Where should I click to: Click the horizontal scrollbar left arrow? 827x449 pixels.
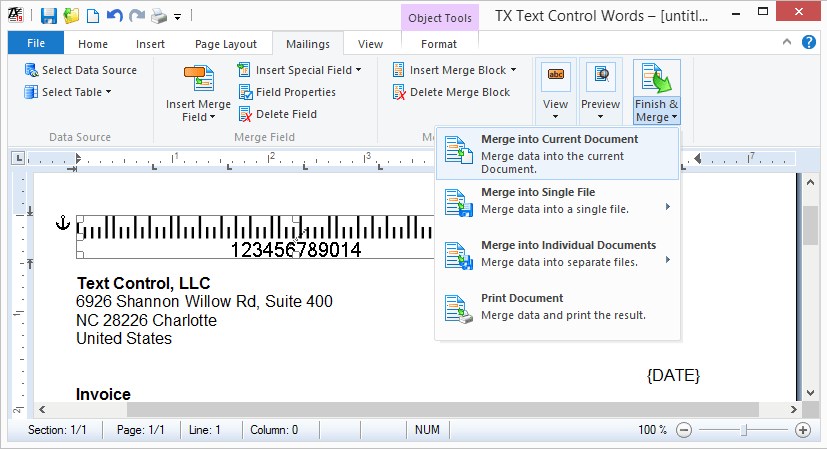pos(42,409)
